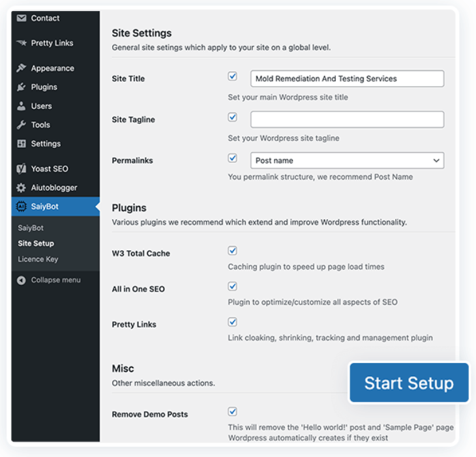
Task: Click the empty Site Tagline field
Action: point(348,119)
